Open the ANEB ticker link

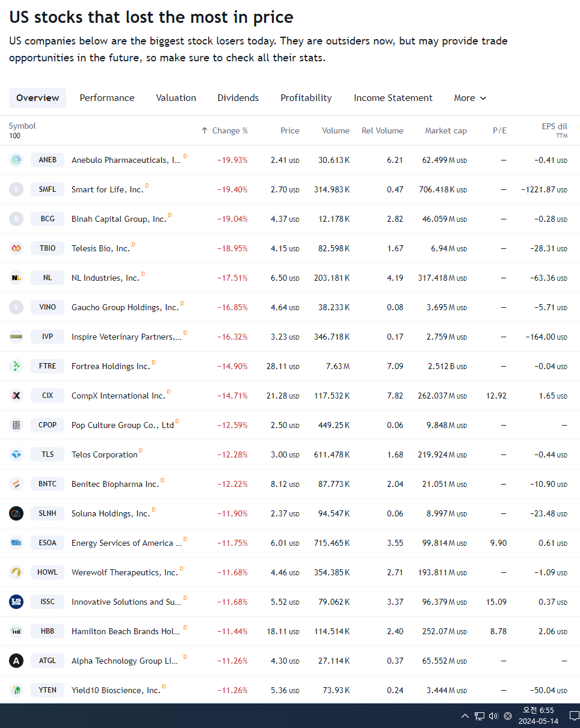[x=48, y=160]
